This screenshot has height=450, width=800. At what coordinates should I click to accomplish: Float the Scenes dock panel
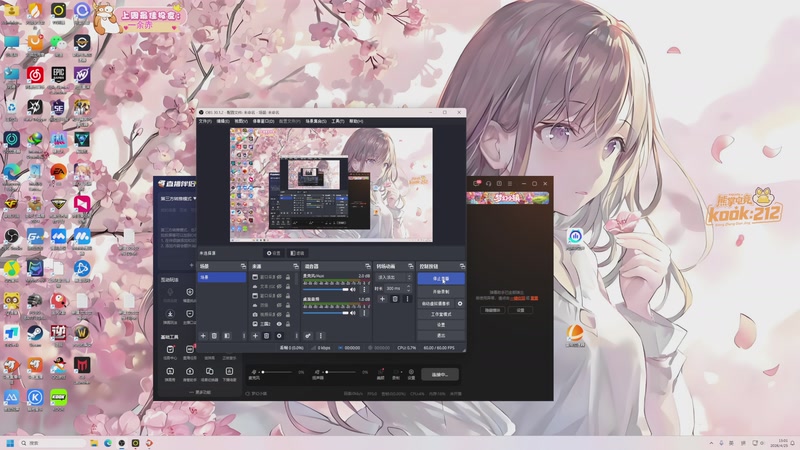click(x=243, y=266)
